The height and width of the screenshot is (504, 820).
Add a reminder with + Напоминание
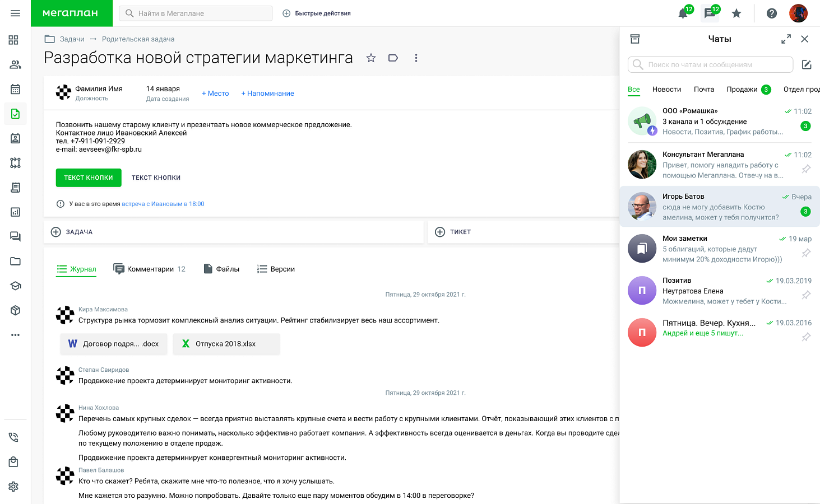click(x=267, y=94)
